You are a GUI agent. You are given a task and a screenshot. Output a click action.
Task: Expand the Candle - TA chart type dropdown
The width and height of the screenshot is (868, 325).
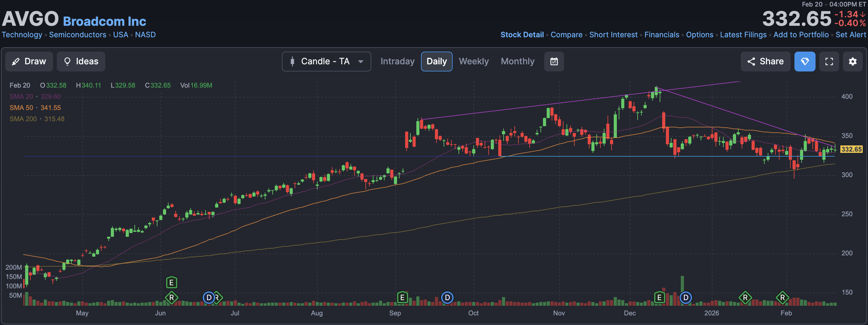tap(326, 61)
